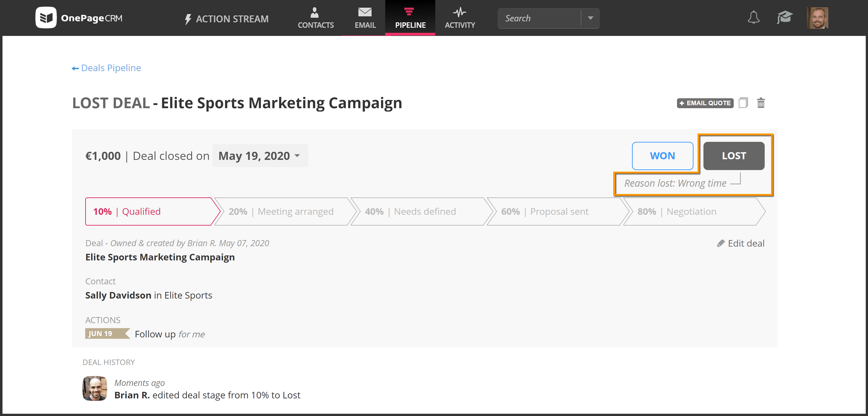Open notifications bell
Screen dimensions: 868x416
tap(753, 17)
